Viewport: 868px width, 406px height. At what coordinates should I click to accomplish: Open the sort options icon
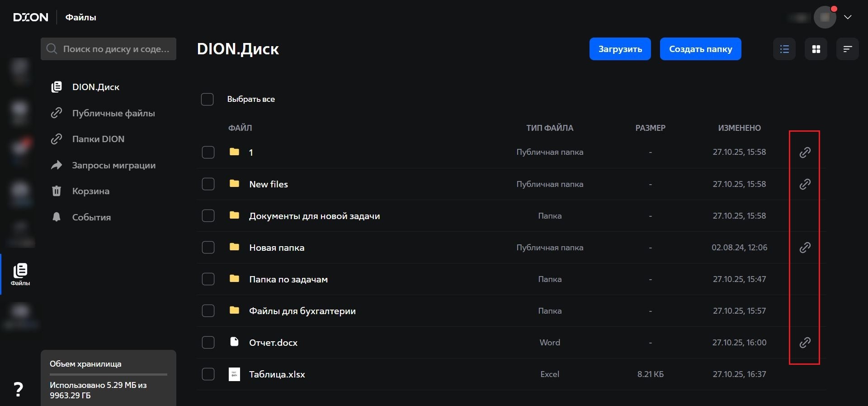(847, 49)
